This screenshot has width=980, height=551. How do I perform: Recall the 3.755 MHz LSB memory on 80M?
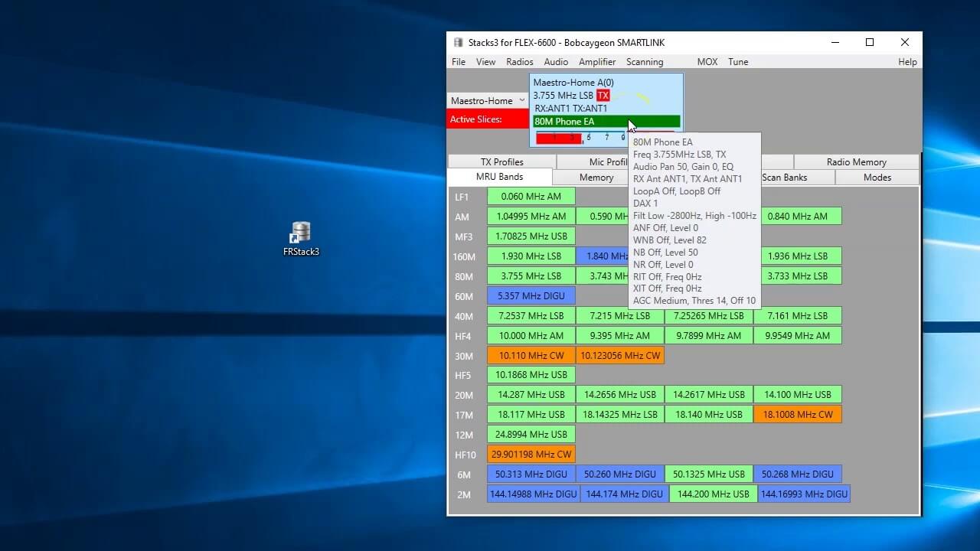click(531, 275)
